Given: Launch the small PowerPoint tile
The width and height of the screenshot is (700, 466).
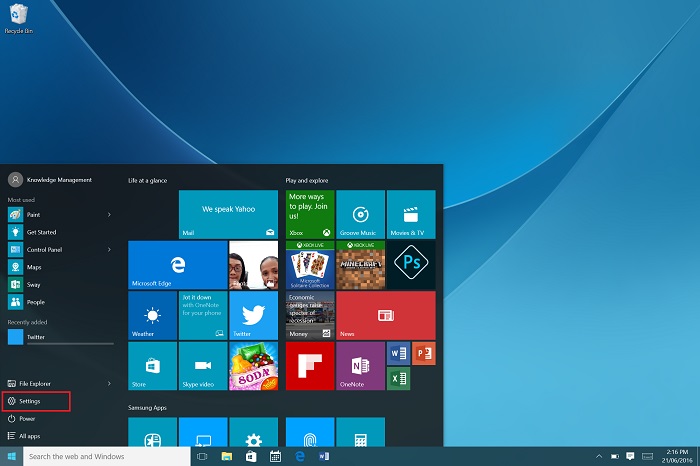Looking at the screenshot, I should point(424,354).
